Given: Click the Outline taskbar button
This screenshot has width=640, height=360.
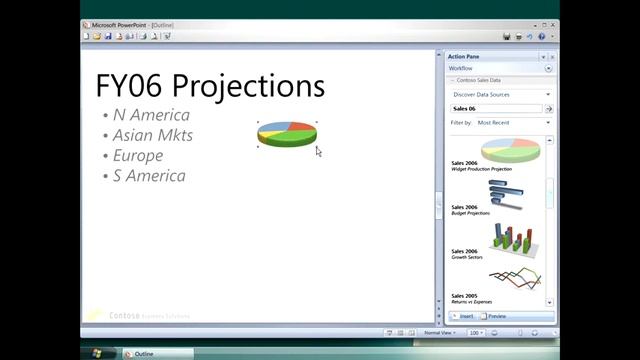Looking at the screenshot, I should (x=158, y=354).
